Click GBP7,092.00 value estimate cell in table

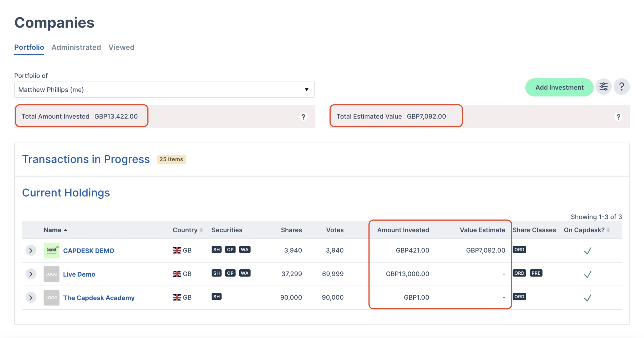point(486,250)
